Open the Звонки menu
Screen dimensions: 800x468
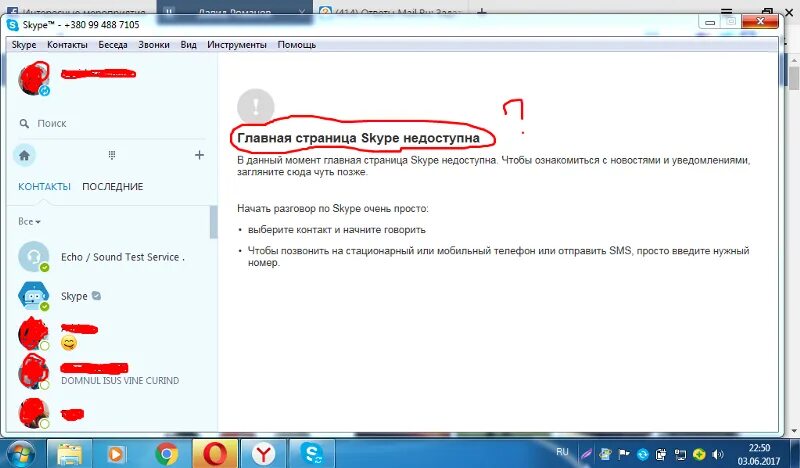[x=154, y=44]
